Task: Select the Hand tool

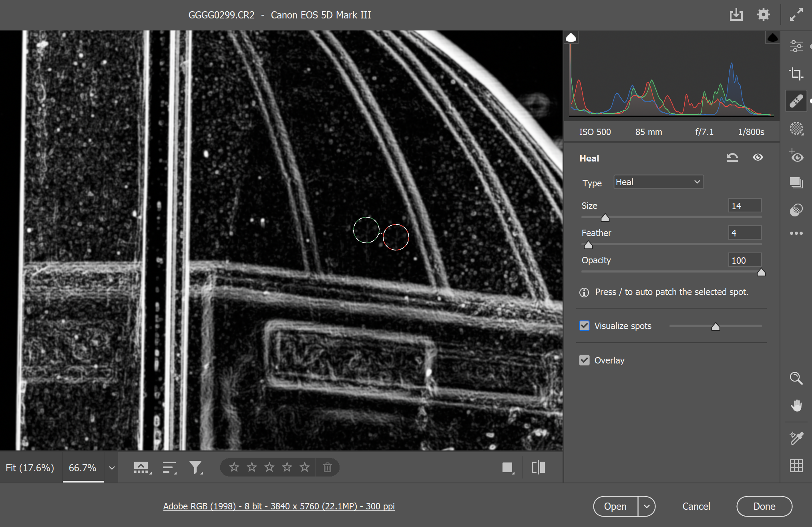Action: [x=796, y=405]
